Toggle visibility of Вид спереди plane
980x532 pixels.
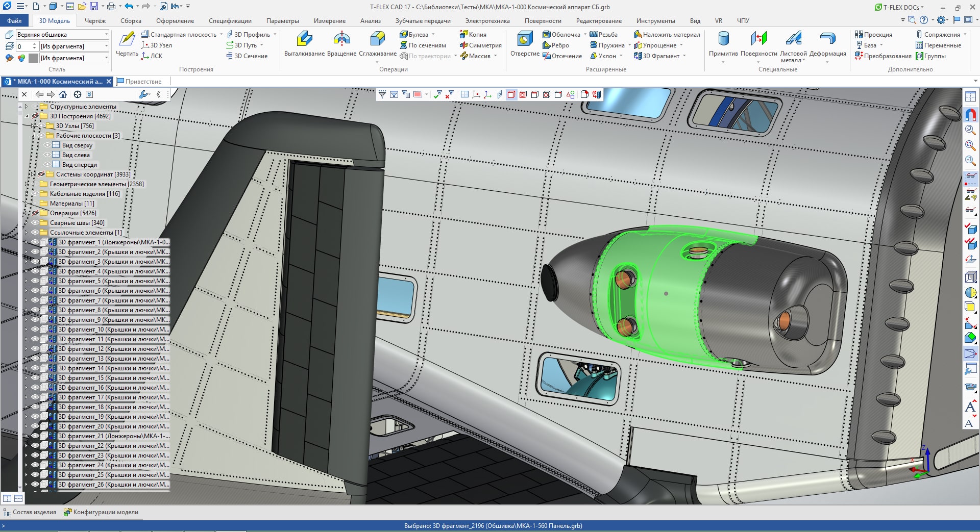(47, 165)
